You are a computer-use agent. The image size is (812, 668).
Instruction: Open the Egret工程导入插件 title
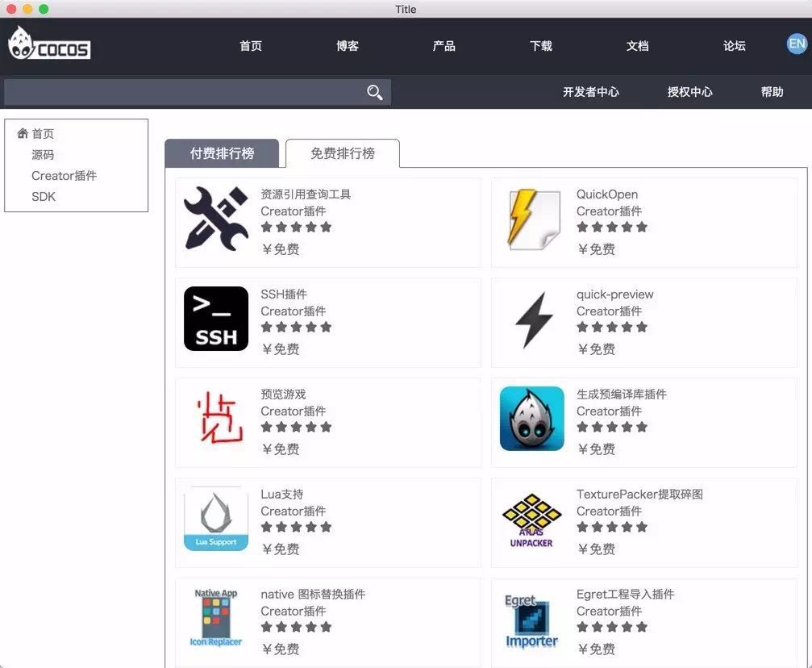[625, 595]
